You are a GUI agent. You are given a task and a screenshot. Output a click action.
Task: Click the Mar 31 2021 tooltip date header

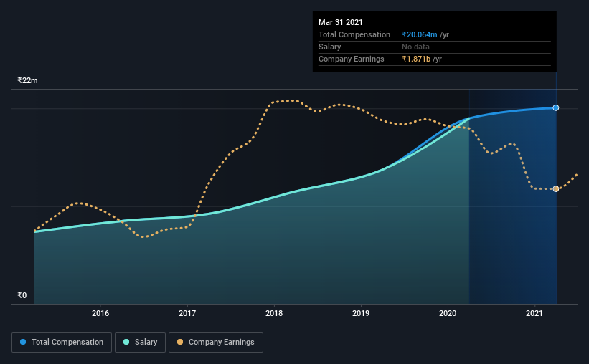[340, 22]
